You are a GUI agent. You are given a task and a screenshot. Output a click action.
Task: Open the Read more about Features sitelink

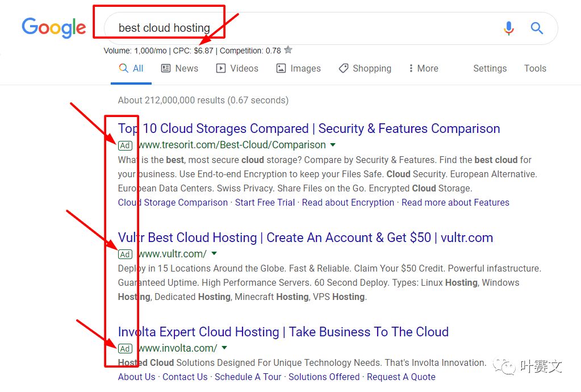click(455, 203)
